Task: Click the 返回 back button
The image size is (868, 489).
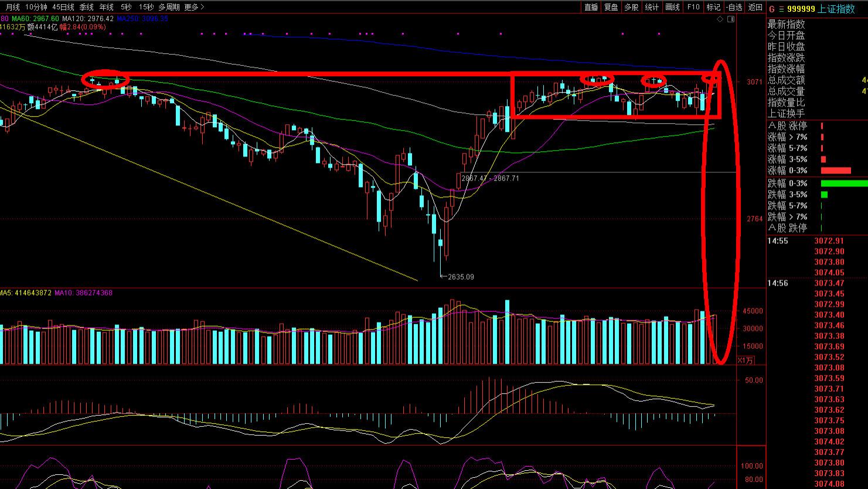Action: coord(755,7)
